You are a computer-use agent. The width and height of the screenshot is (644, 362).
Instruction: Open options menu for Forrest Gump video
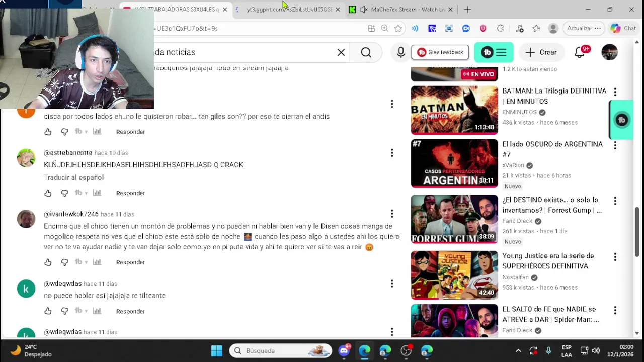point(615,201)
